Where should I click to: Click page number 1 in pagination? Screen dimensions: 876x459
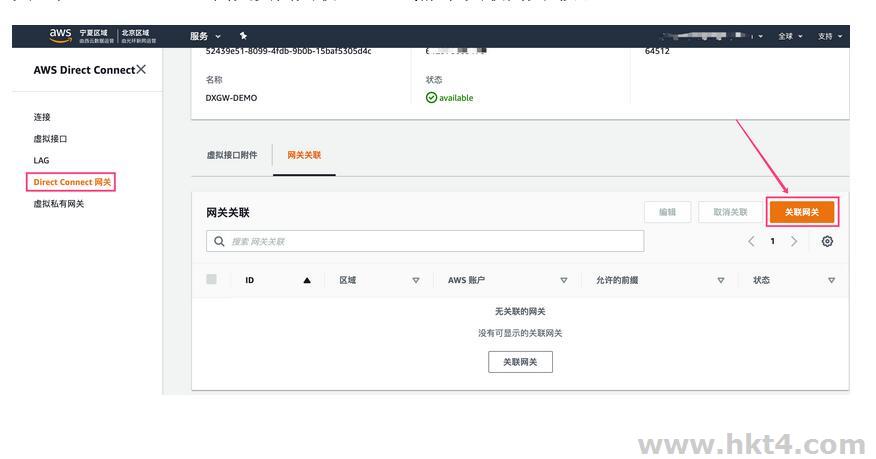773,241
